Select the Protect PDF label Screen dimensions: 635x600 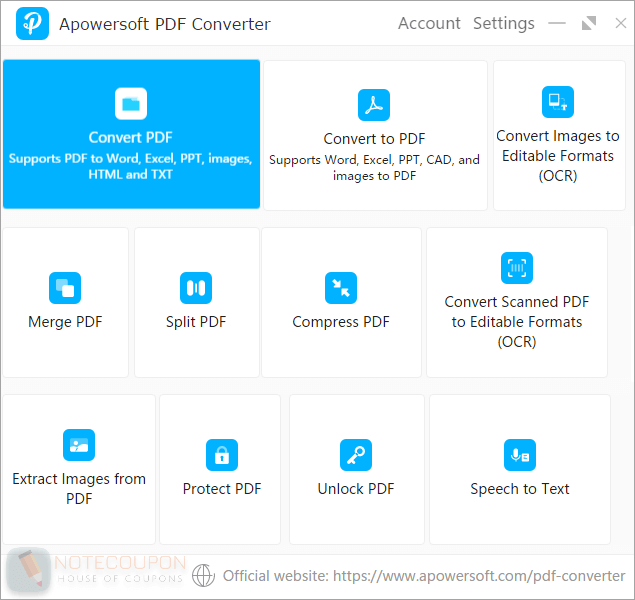click(x=222, y=489)
